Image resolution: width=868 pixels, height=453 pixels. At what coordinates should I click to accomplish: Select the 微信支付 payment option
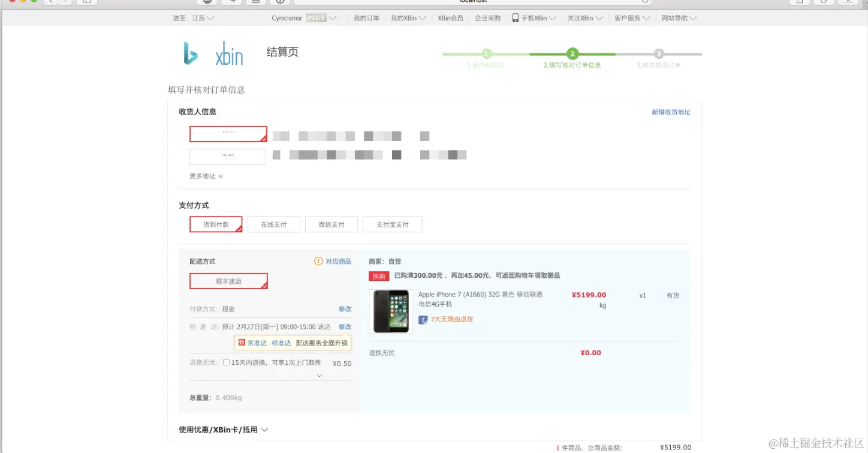click(331, 224)
